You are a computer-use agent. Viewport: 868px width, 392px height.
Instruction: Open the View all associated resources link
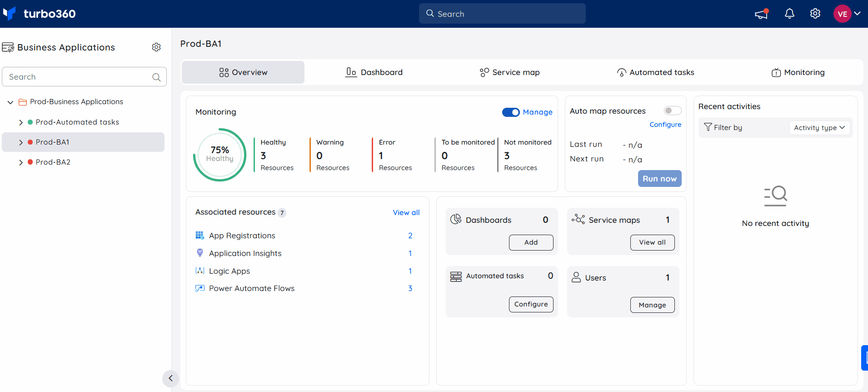[x=406, y=212]
